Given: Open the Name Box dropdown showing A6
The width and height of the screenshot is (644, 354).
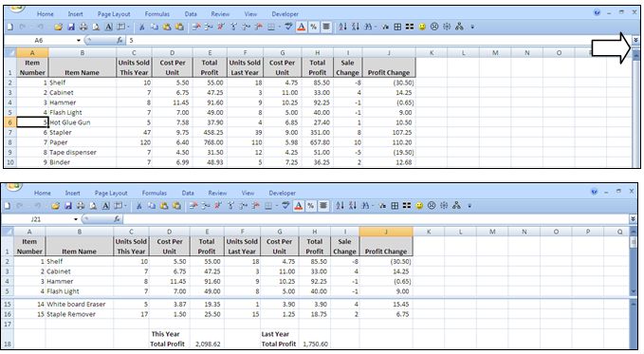Looking at the screenshot, I should 79,40.
